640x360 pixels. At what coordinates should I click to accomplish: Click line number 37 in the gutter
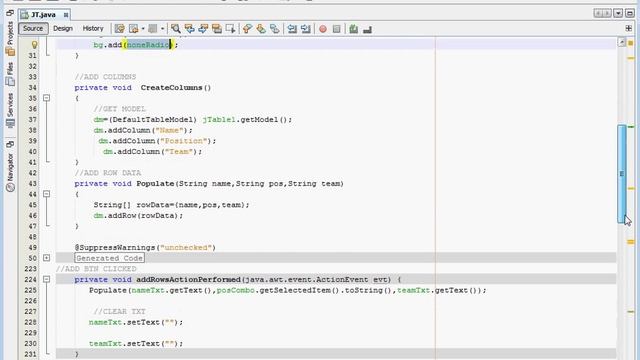pos(32,120)
